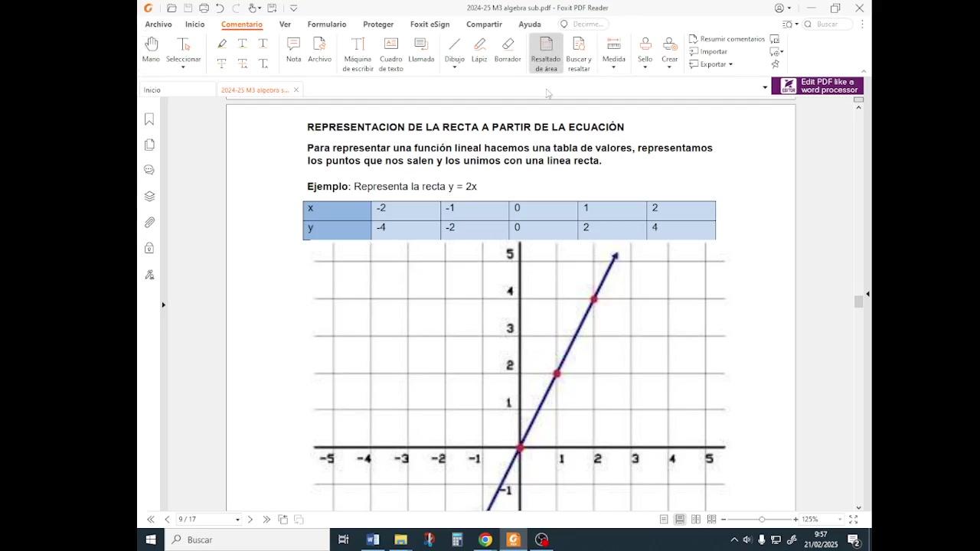
Task: Toggle full screen mode
Action: [x=854, y=520]
